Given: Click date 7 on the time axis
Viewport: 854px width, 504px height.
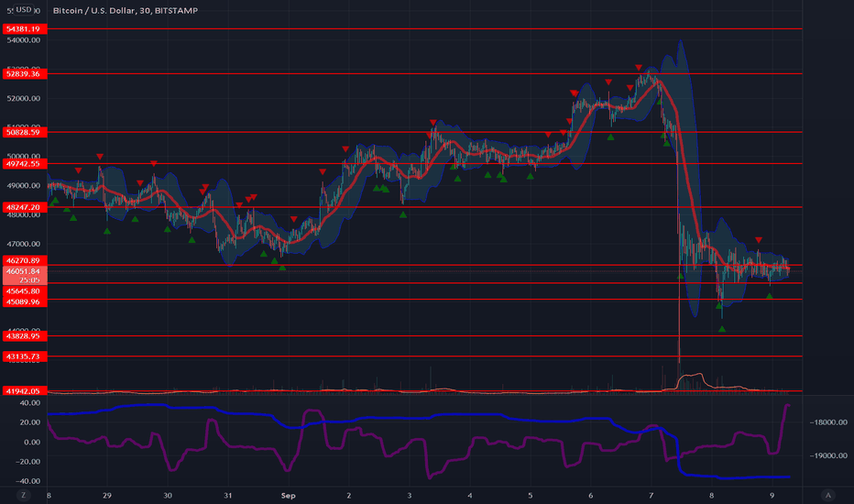Looking at the screenshot, I should [x=651, y=495].
